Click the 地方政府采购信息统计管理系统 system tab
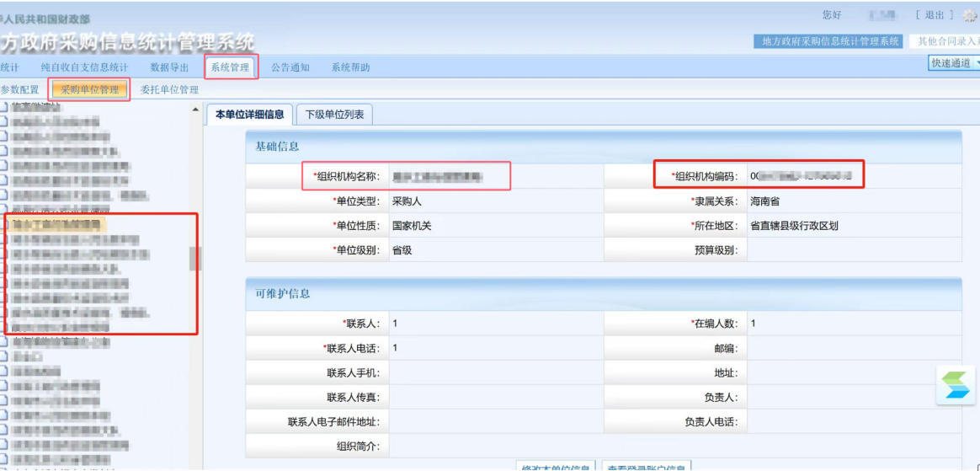The width and height of the screenshot is (980, 471). click(x=830, y=41)
